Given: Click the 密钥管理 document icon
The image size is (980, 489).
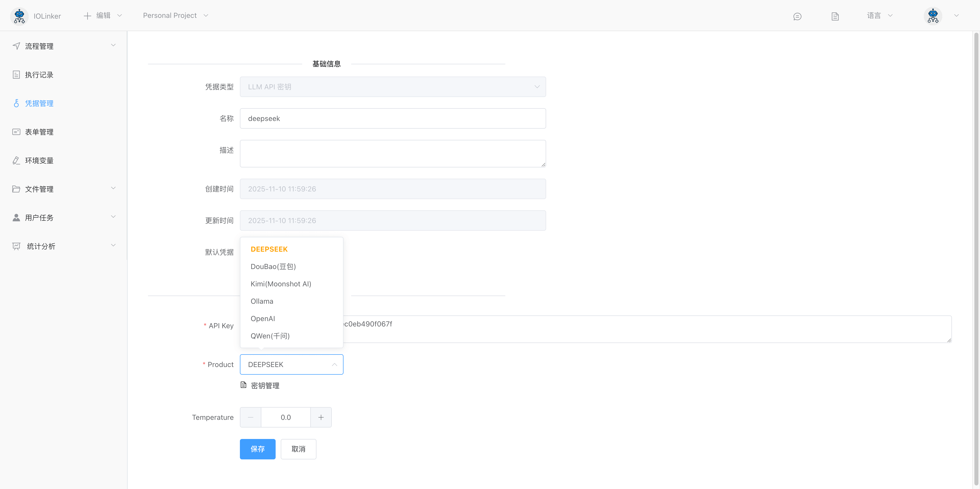Looking at the screenshot, I should [243, 385].
